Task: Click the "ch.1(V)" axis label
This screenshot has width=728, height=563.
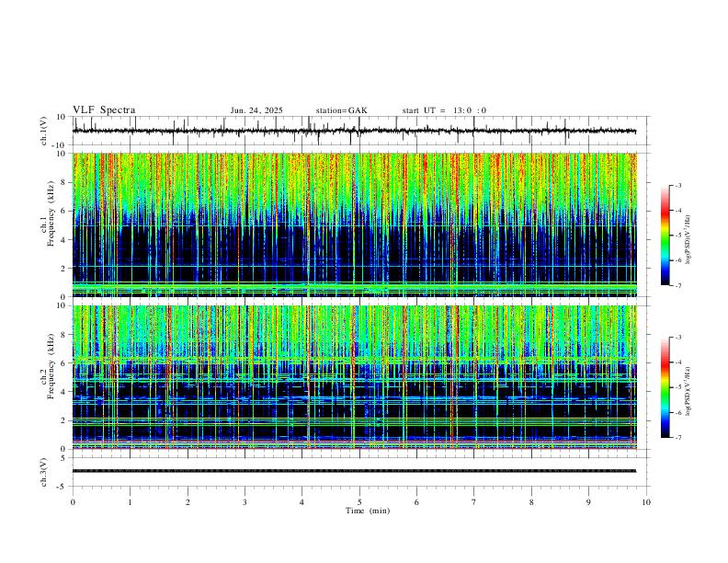Action: tap(44, 131)
